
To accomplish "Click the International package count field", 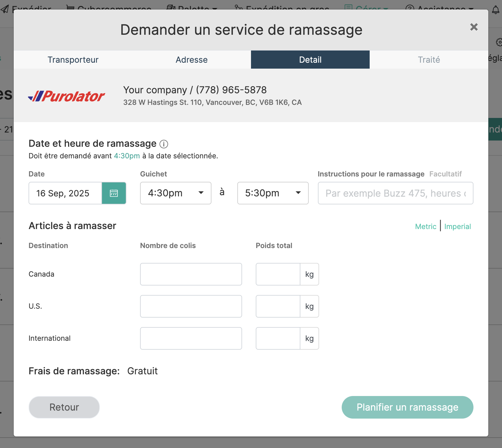I will pos(191,338).
